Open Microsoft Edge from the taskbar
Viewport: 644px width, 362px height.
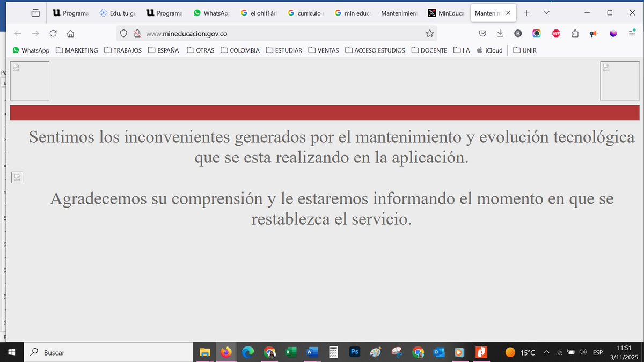pos(247,352)
